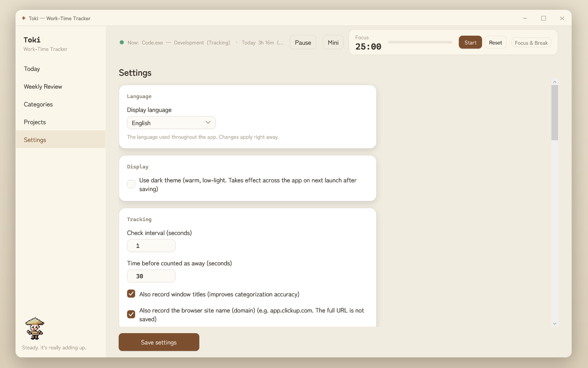Open the Display language dropdown
Screen dimensions: 588x368
pyautogui.click(x=171, y=123)
